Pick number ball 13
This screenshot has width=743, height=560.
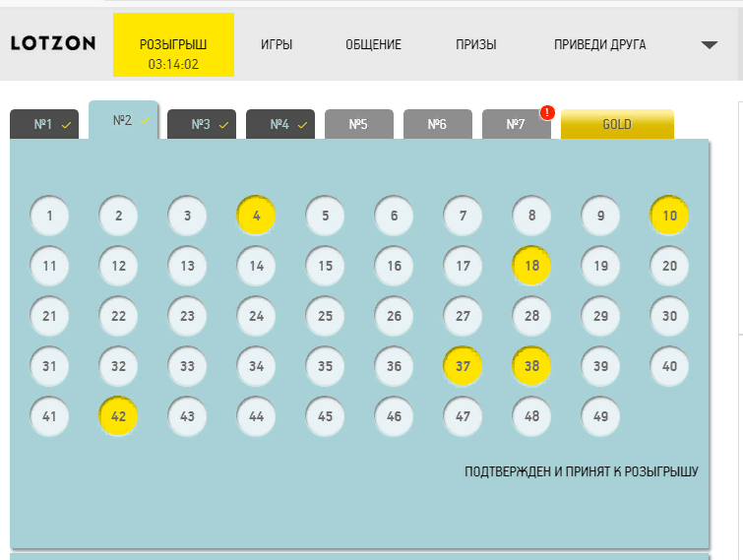pyautogui.click(x=187, y=266)
